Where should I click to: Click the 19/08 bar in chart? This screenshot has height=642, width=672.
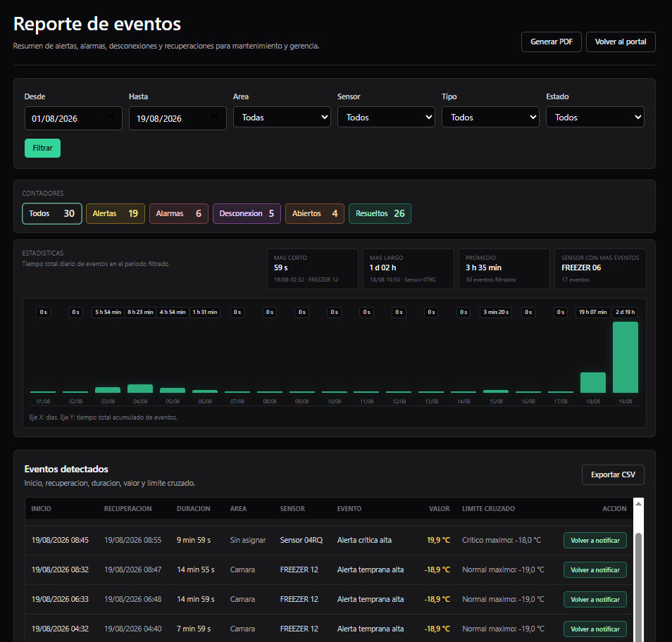pos(626,357)
